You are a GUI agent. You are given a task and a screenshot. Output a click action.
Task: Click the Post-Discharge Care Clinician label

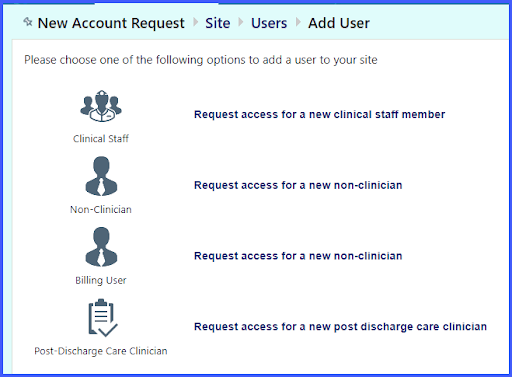101,351
